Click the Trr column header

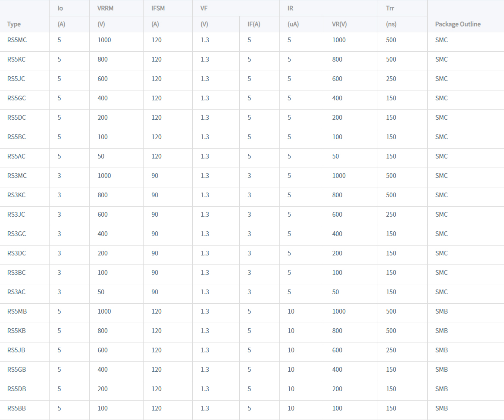point(390,9)
